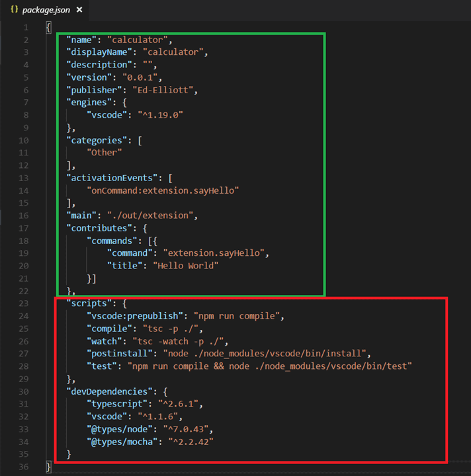Click "onCommand:extension.sayHello" string

163,190
